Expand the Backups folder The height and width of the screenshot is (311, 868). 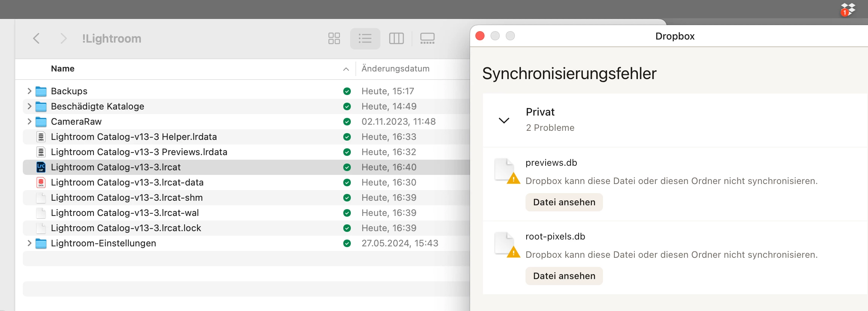(29, 91)
